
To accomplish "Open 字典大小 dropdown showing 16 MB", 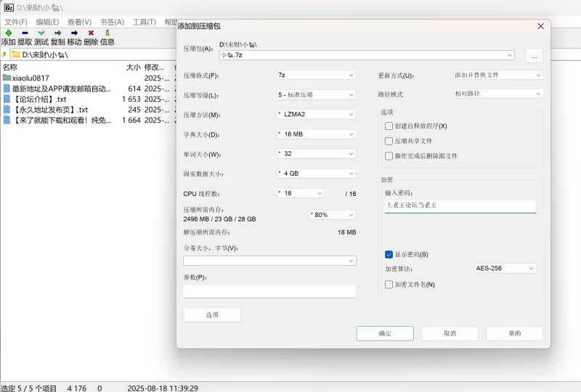I will click(x=317, y=134).
